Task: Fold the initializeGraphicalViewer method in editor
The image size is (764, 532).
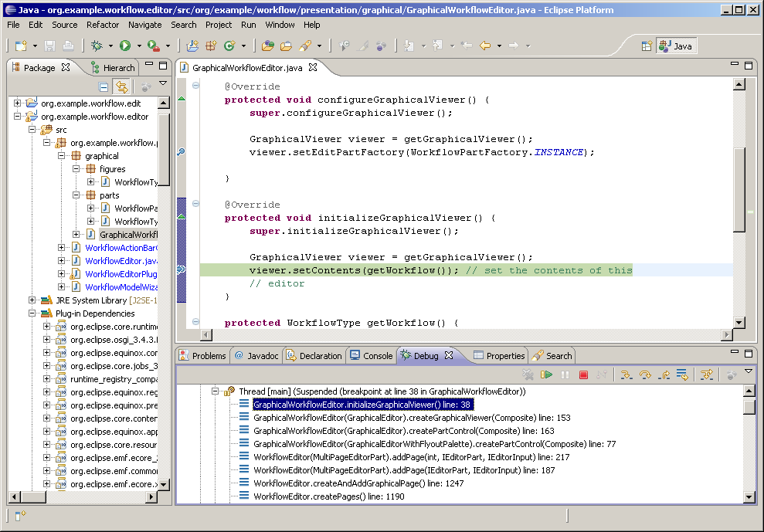Action: tap(195, 205)
